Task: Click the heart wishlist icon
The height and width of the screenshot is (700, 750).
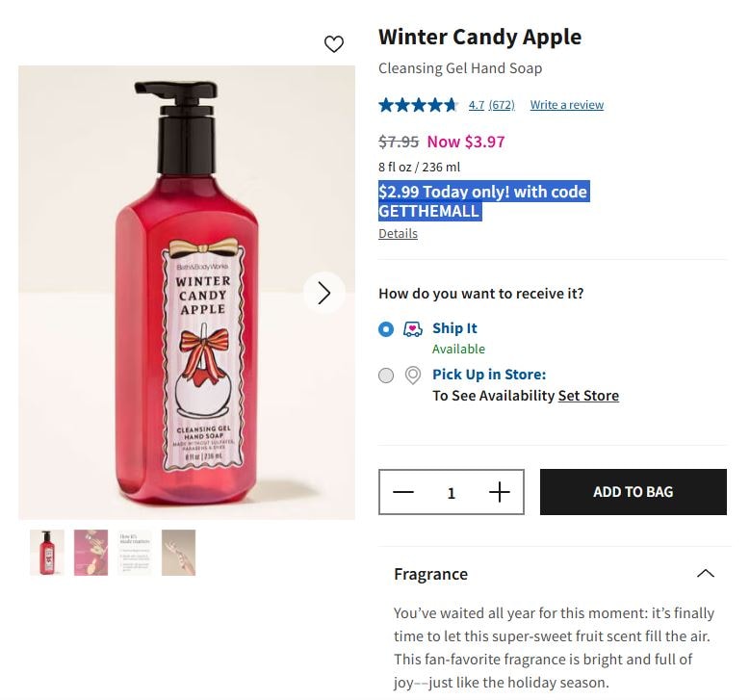Action: 334,44
